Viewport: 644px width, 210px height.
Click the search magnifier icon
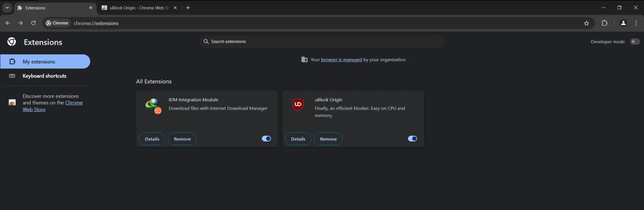tap(206, 41)
